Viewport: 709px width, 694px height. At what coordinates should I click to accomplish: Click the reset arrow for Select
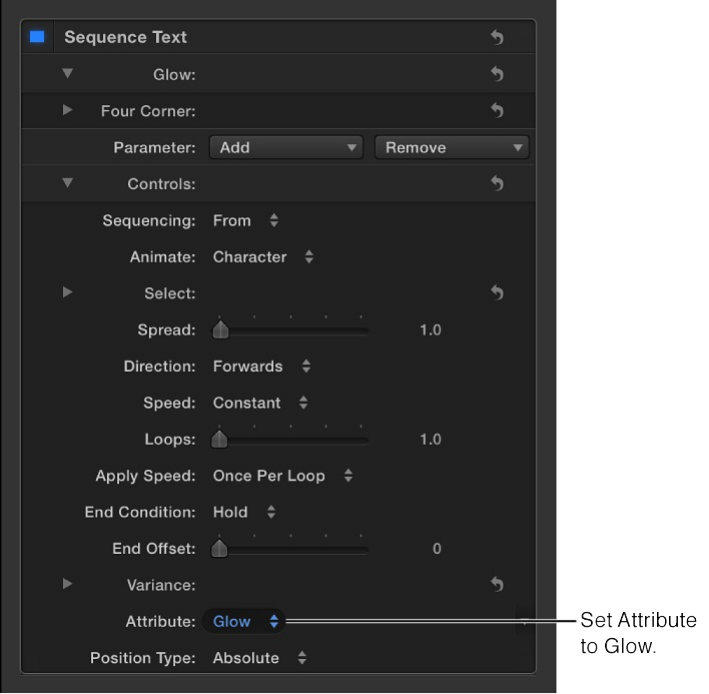[497, 293]
